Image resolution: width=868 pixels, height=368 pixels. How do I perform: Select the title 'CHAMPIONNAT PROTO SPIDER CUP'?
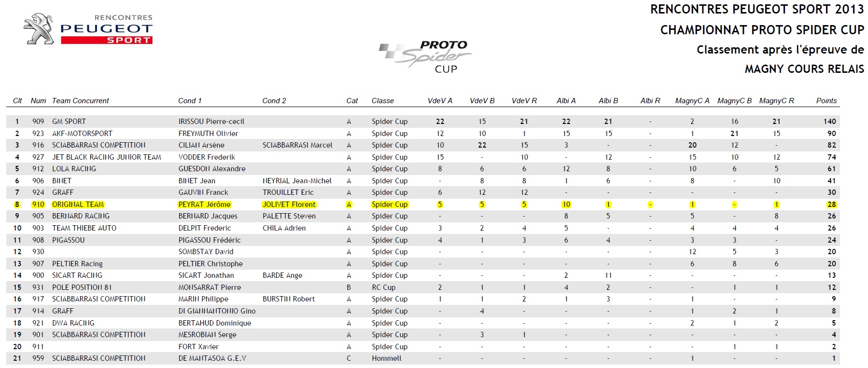point(762,30)
